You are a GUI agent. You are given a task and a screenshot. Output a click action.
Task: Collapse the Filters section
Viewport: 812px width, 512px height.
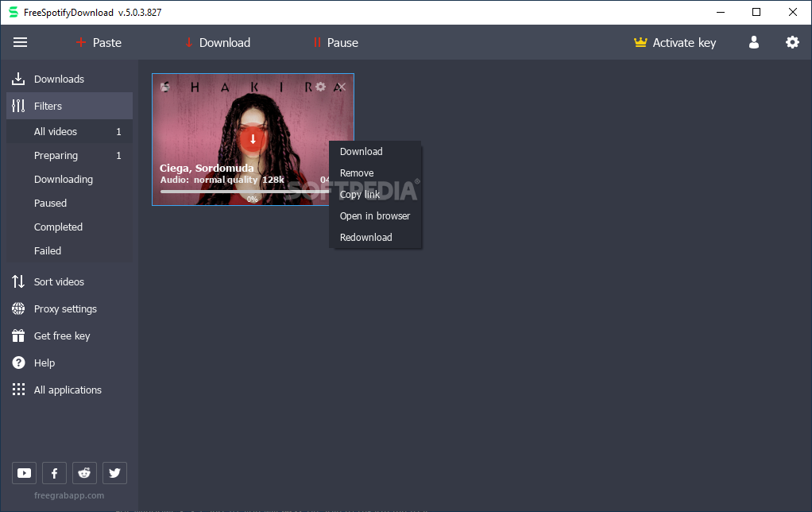pos(69,106)
